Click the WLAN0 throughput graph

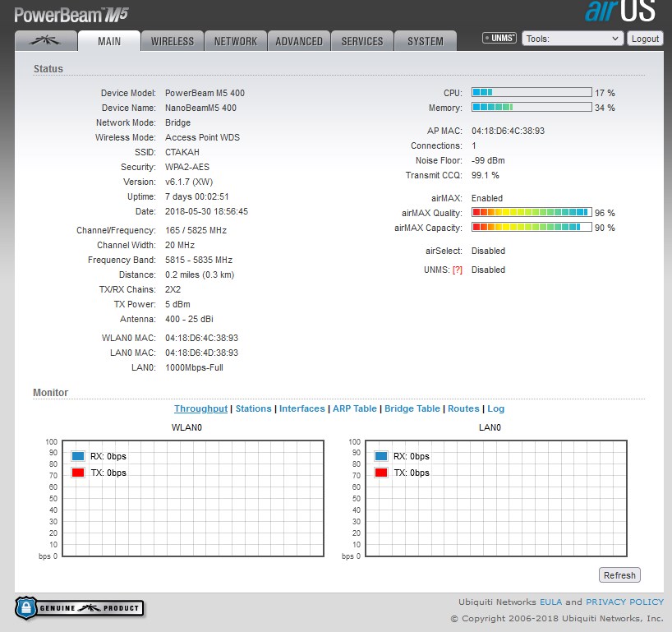193,498
